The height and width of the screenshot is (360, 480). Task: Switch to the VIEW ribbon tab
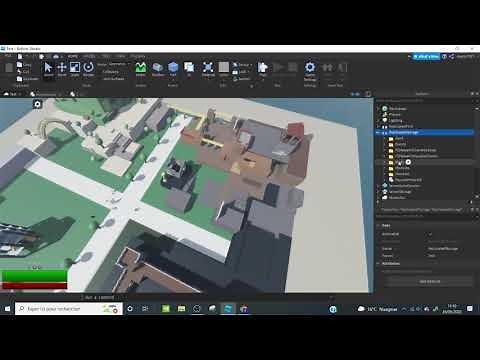(x=121, y=56)
